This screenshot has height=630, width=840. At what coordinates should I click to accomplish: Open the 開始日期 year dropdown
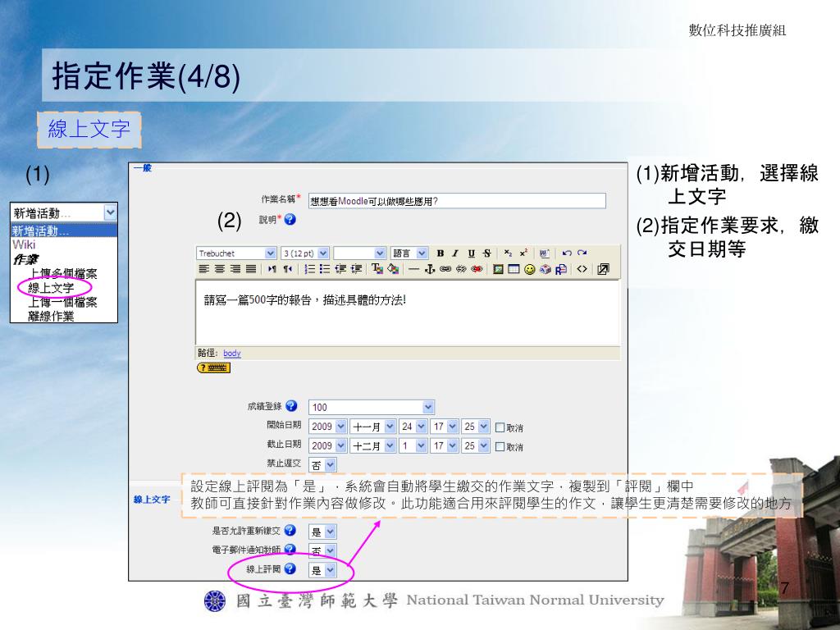(328, 427)
